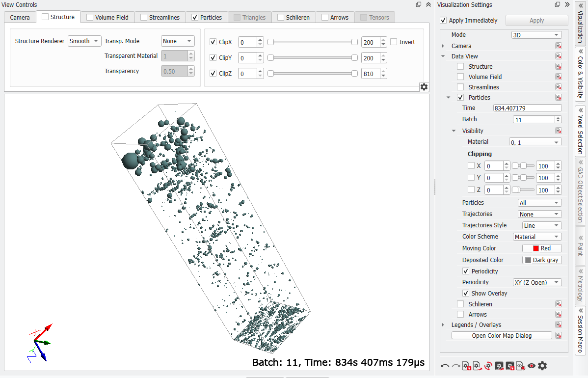Switch to the Streamlines tab
This screenshot has height=378, width=588.
click(160, 17)
